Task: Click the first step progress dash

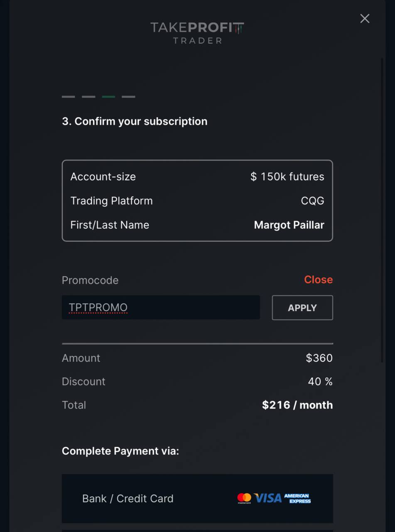Action: [68, 96]
